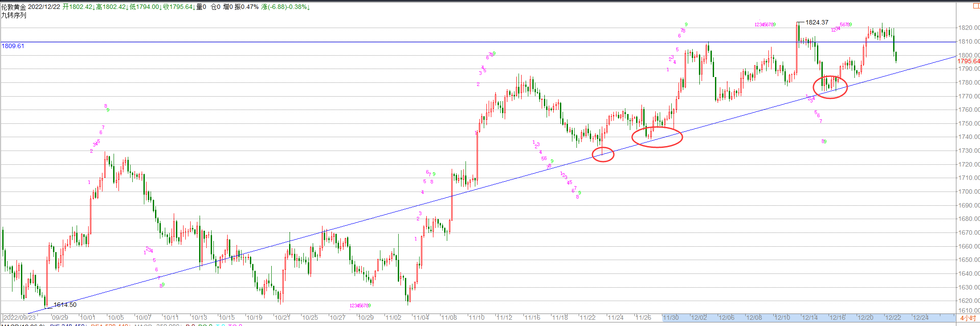The image size is (980, 326).
Task: Click the 1820.00 price axis label
Action: coord(969,28)
